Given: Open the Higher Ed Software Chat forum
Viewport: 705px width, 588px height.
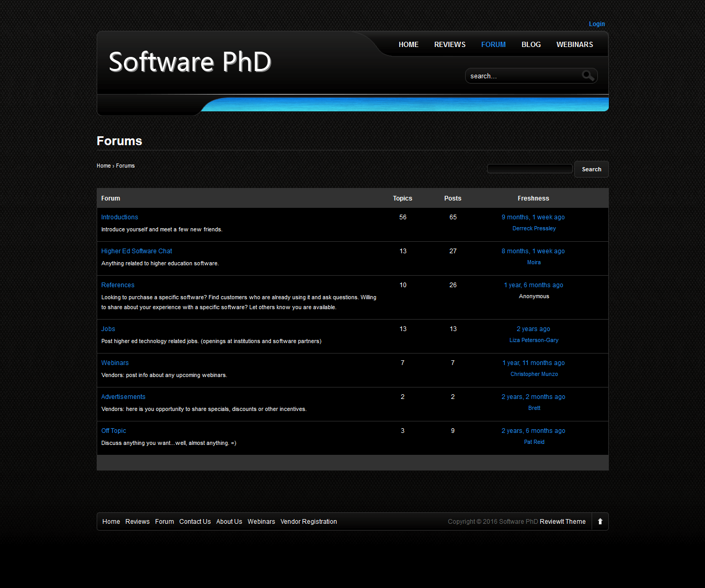Looking at the screenshot, I should 136,251.
